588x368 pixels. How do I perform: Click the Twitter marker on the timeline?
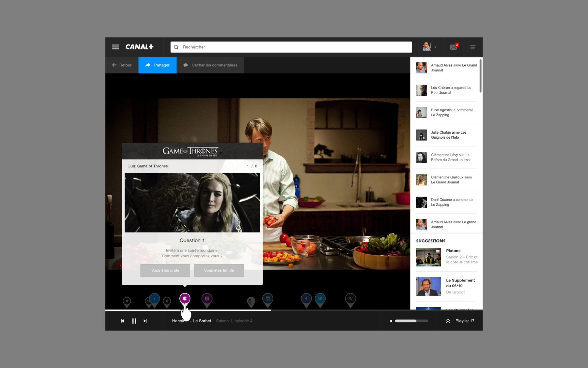tap(320, 299)
